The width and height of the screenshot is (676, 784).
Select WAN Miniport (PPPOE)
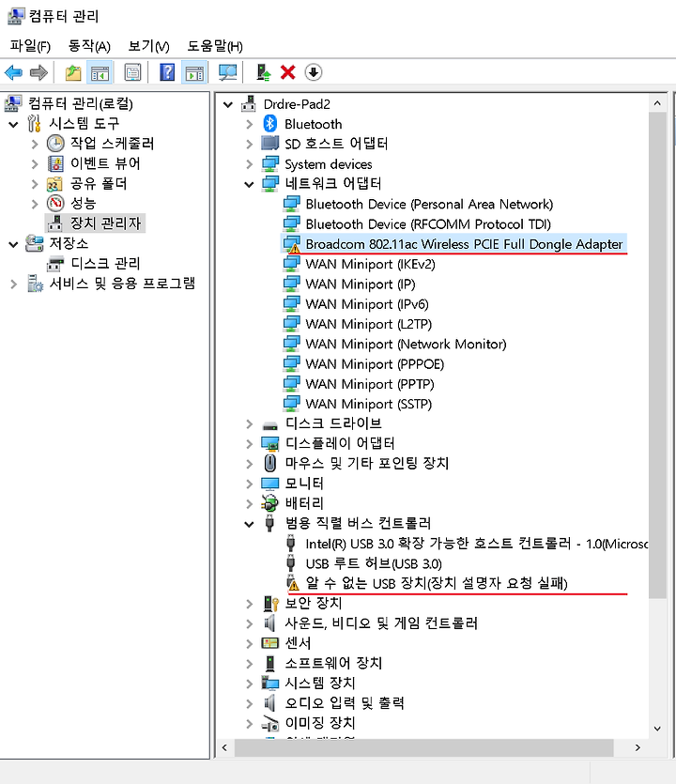pos(375,364)
